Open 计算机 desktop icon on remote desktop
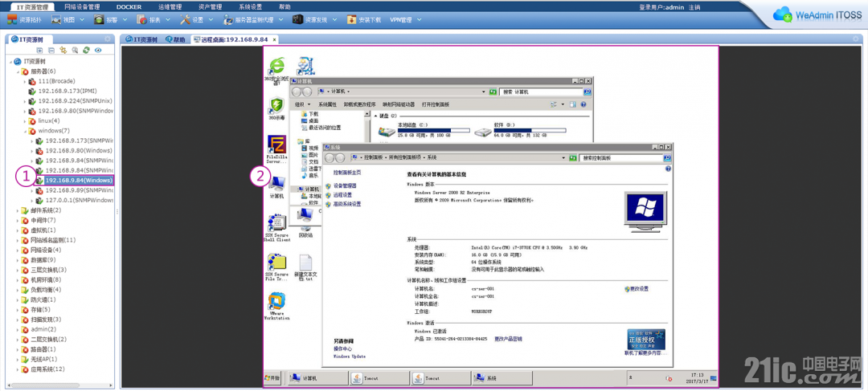The height and width of the screenshot is (391, 868). [276, 188]
